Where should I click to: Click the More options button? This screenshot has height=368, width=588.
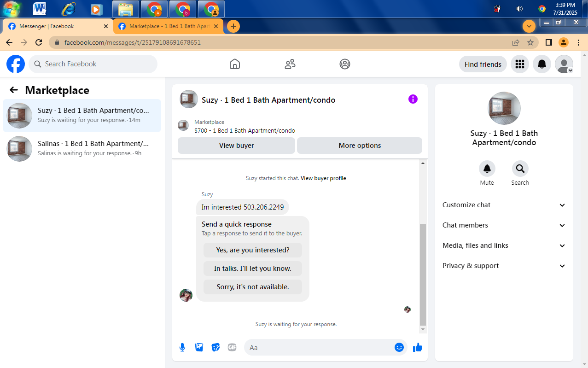(360, 146)
